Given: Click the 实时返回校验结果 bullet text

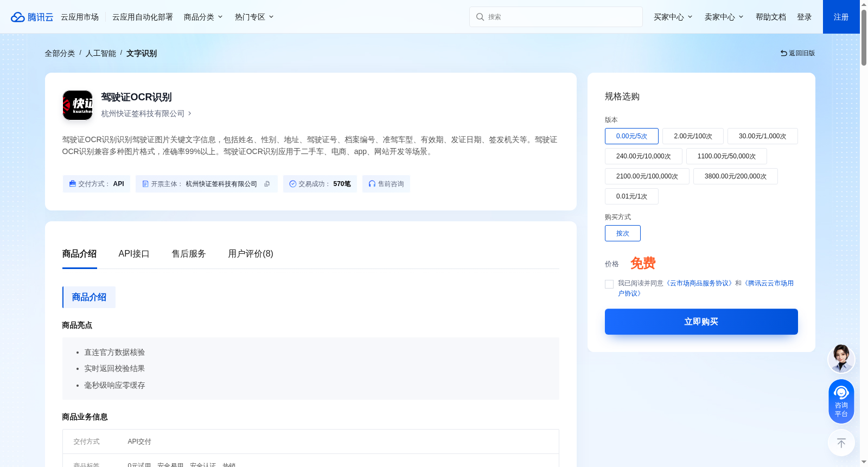Looking at the screenshot, I should click(x=114, y=368).
